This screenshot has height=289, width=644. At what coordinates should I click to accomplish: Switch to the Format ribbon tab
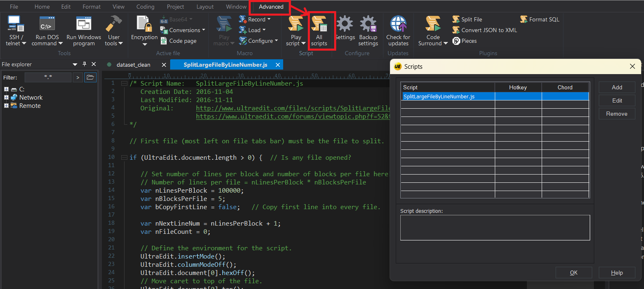tap(91, 7)
